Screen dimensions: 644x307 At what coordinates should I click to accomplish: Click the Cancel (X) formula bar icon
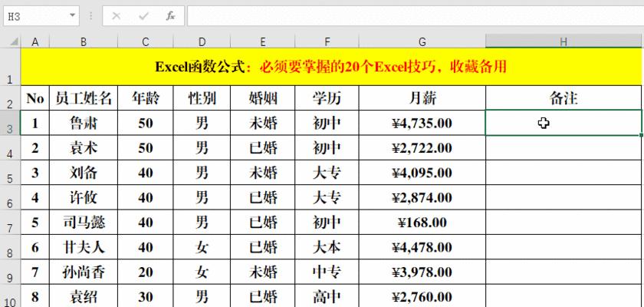(x=117, y=16)
